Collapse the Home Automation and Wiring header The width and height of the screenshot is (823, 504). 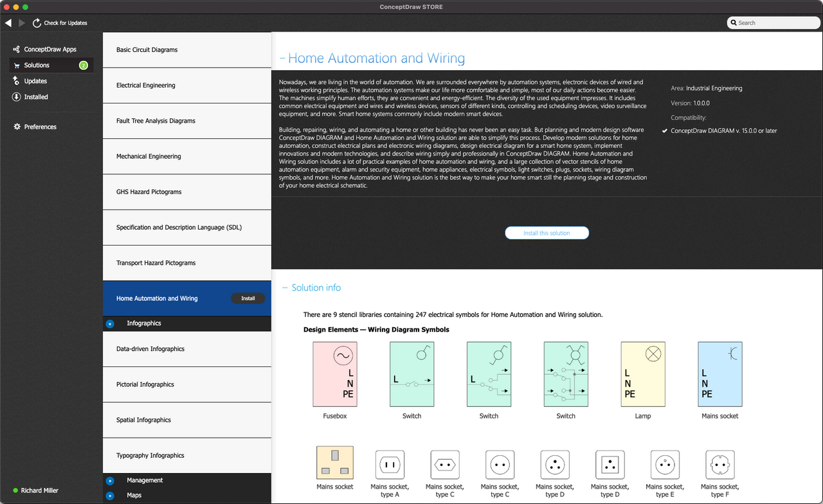pos(283,59)
